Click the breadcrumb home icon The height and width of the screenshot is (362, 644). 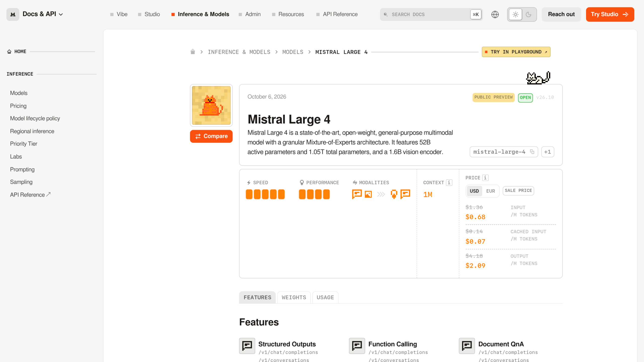point(193,52)
